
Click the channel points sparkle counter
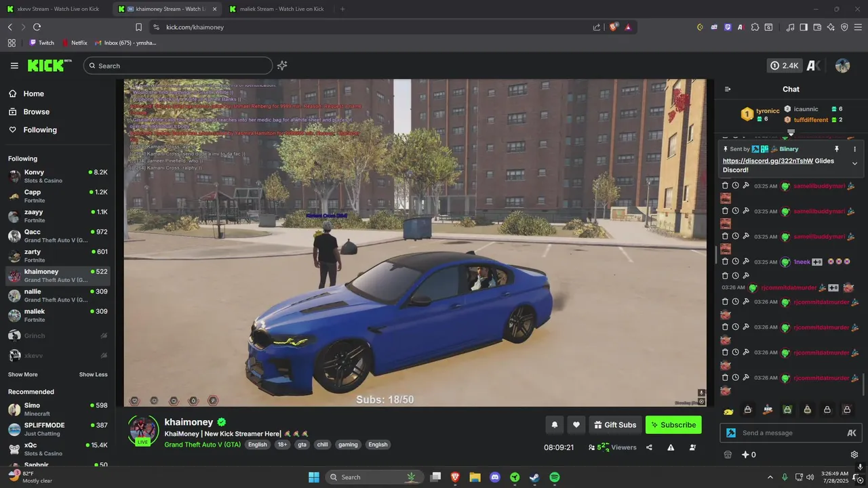[749, 455]
